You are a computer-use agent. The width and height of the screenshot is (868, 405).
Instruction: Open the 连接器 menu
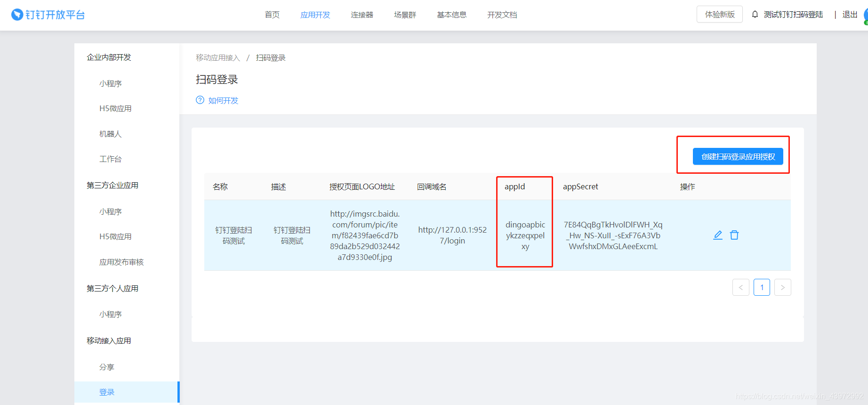(x=362, y=15)
